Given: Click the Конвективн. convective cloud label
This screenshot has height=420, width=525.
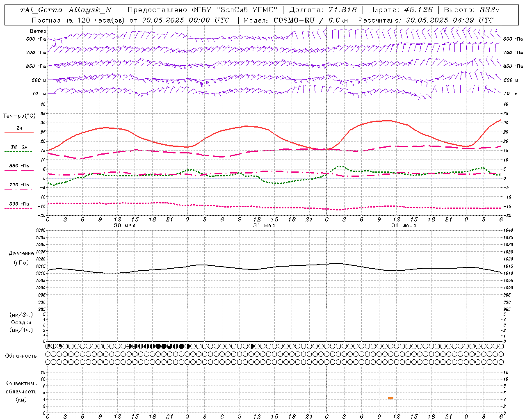Looking at the screenshot, I should pyautogui.click(x=21, y=383).
